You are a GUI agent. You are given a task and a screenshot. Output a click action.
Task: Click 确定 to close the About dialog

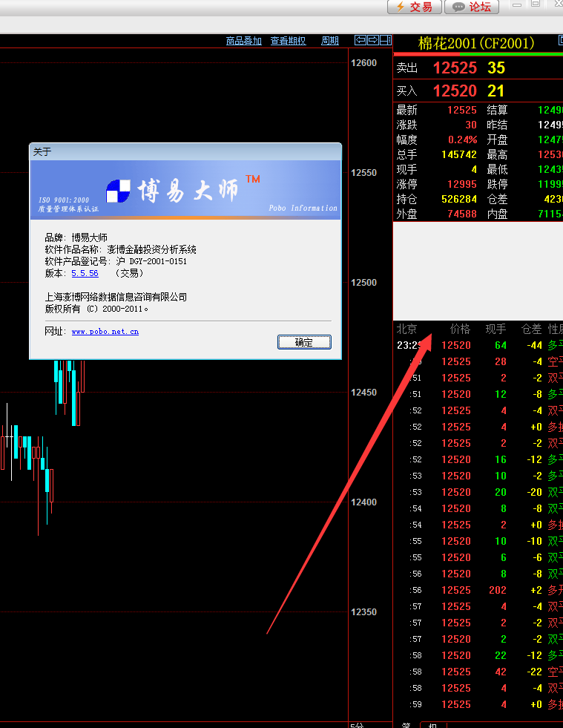304,342
